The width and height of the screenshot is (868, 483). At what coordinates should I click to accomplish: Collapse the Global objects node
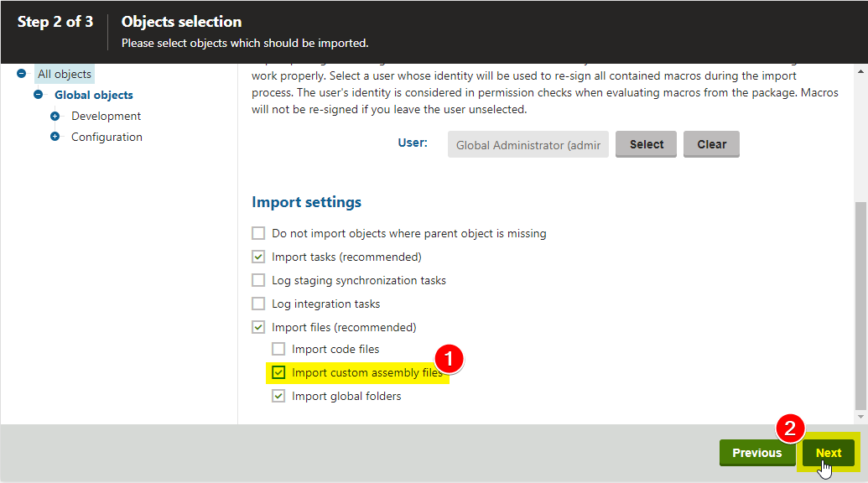39,96
